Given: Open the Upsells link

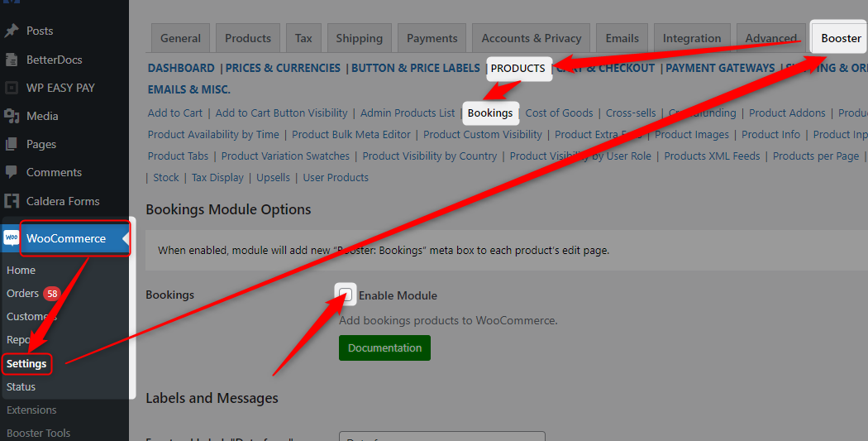Looking at the screenshot, I should tap(273, 178).
